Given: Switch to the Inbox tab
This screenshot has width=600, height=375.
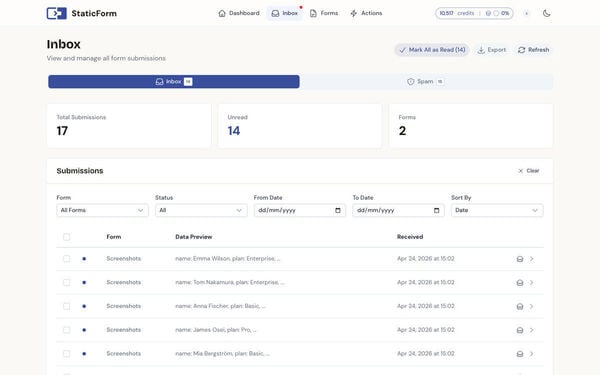Looking at the screenshot, I should pyautogui.click(x=174, y=82).
